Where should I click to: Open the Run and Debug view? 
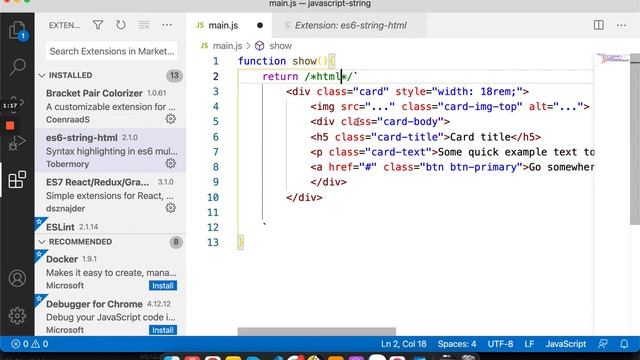(17, 143)
